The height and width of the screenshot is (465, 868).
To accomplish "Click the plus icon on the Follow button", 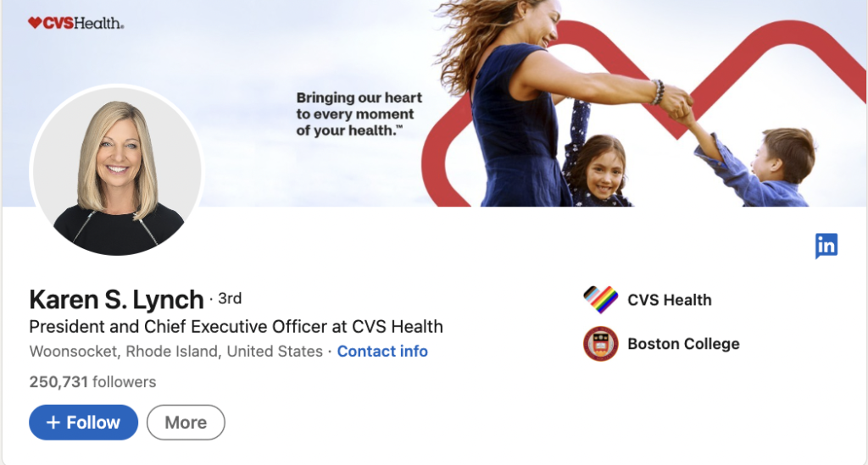I will pyautogui.click(x=53, y=423).
